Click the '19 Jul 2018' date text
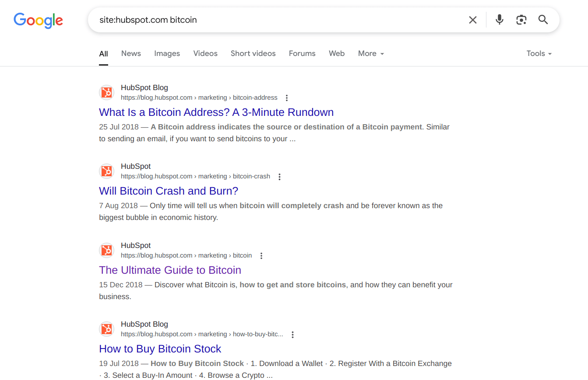588x380 pixels. click(119, 363)
